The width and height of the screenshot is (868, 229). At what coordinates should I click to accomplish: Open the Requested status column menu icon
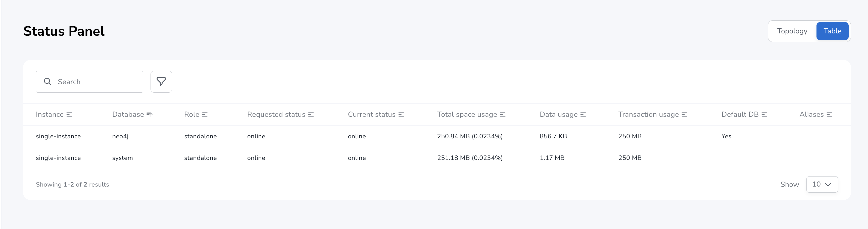311,114
